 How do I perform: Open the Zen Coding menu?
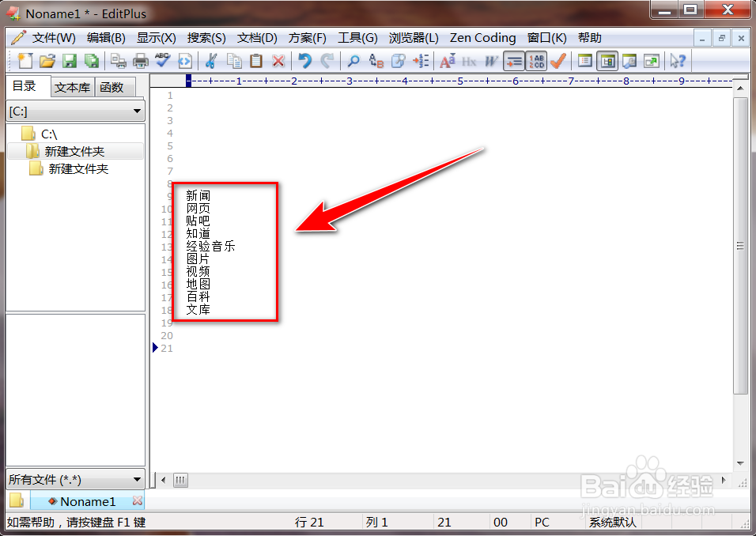pyautogui.click(x=482, y=37)
